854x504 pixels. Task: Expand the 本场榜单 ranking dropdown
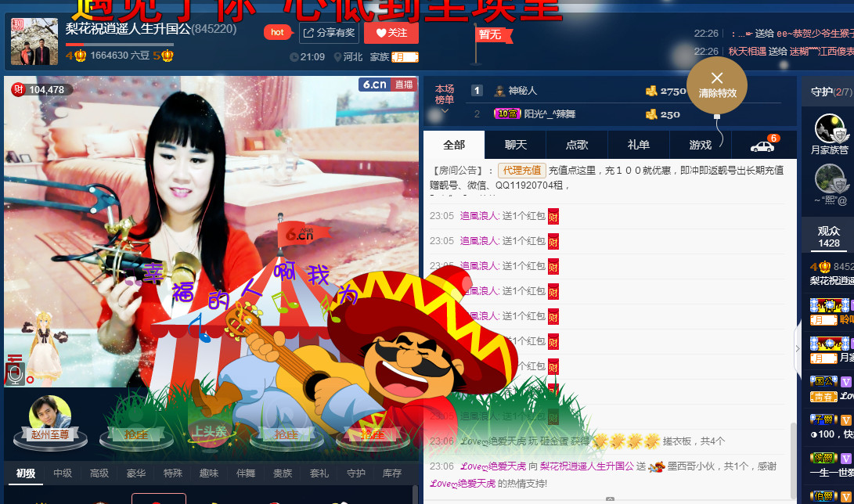[445, 111]
